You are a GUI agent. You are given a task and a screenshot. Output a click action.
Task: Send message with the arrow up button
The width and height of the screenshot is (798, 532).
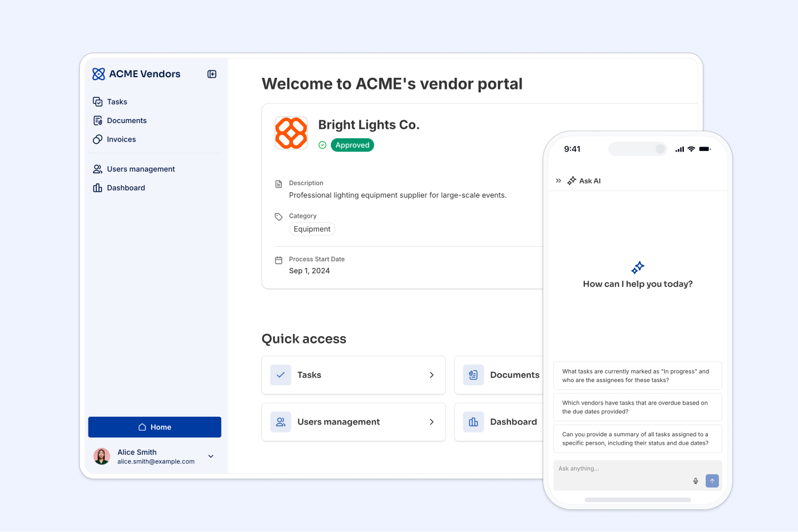tap(712, 481)
